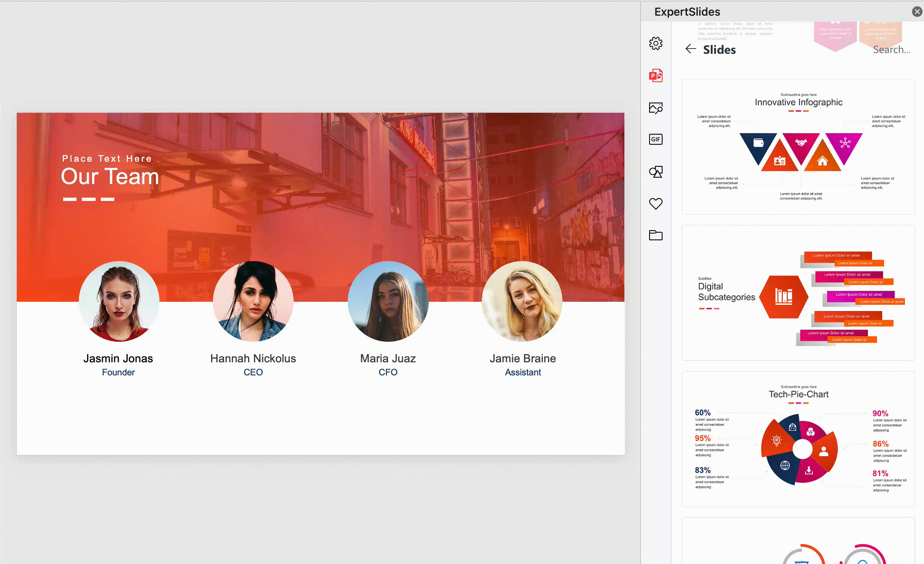The width and height of the screenshot is (924, 564).
Task: Click the Slides panel heading
Action: [719, 50]
